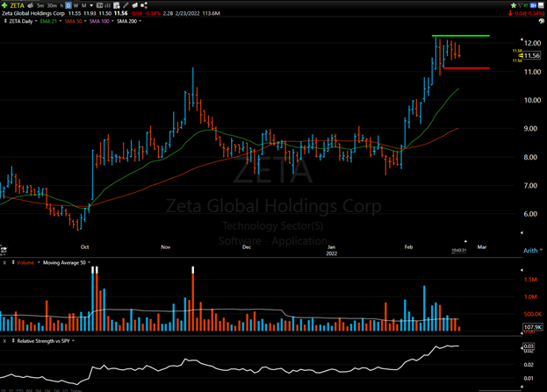Click the green star favorite icon
The image size is (547, 392).
514,5
